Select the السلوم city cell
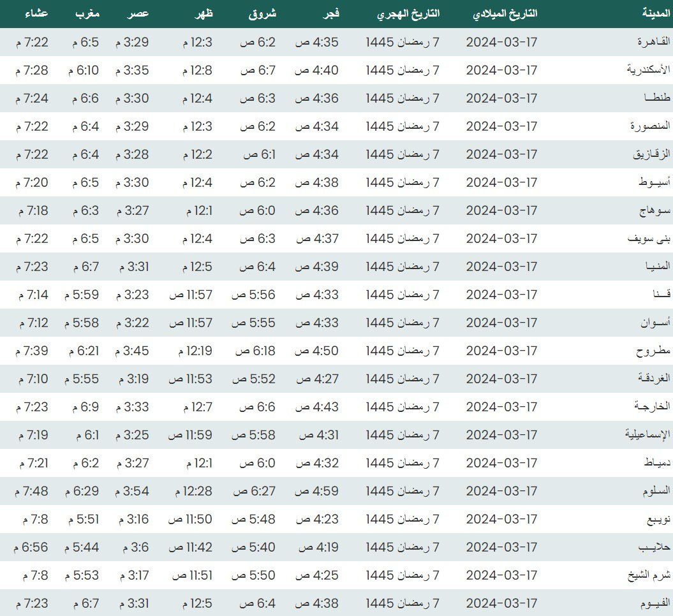 pos(656,491)
